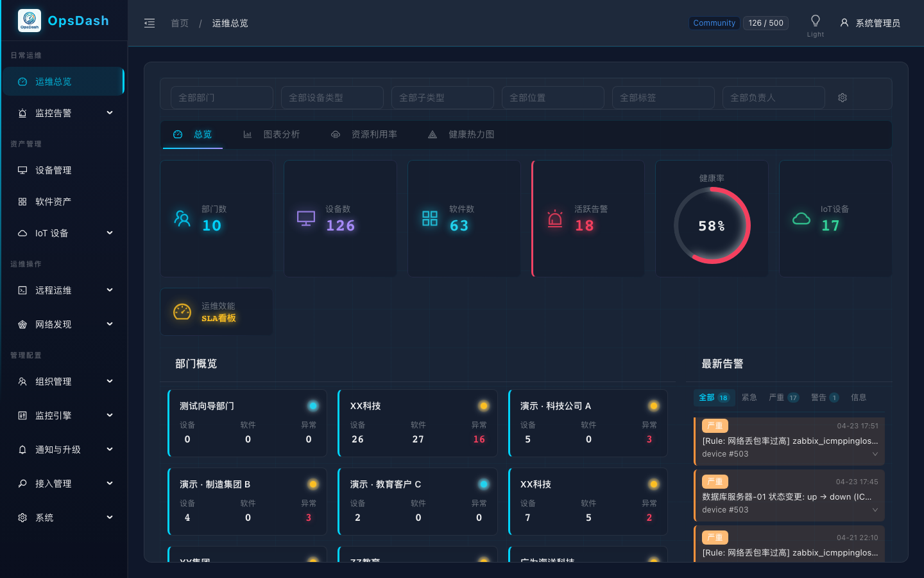Click the 活跃告警 siren icon
This screenshot has height=578, width=924.
tap(555, 218)
